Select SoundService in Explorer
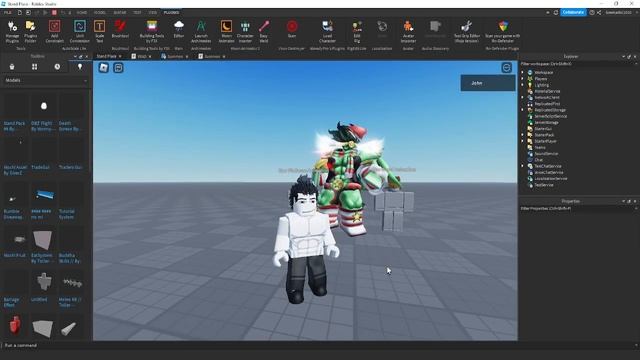640x360 pixels. (x=546, y=153)
